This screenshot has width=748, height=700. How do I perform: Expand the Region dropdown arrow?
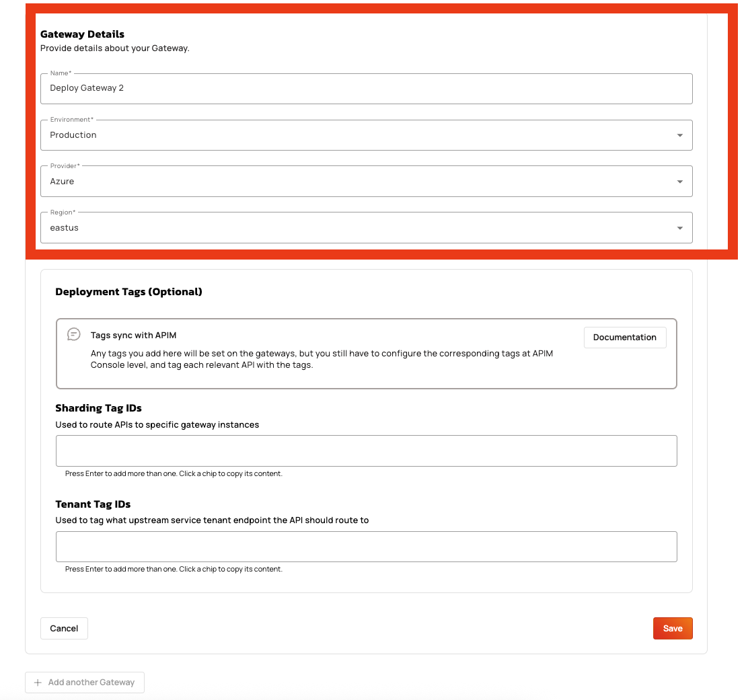(679, 228)
